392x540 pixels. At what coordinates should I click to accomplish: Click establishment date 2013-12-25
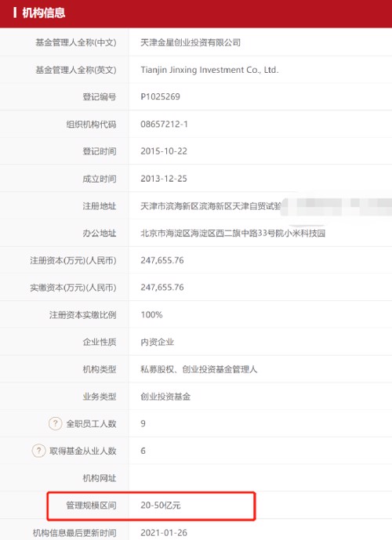tap(164, 179)
